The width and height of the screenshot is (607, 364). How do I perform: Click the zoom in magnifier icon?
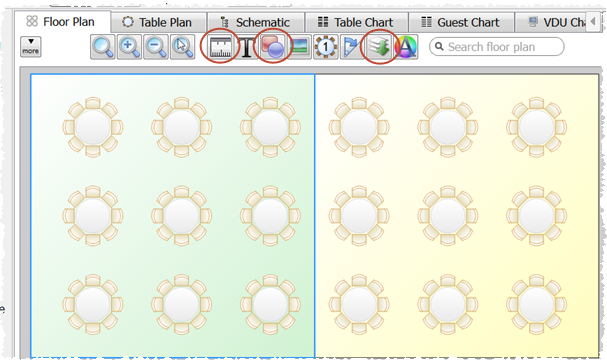click(x=129, y=47)
